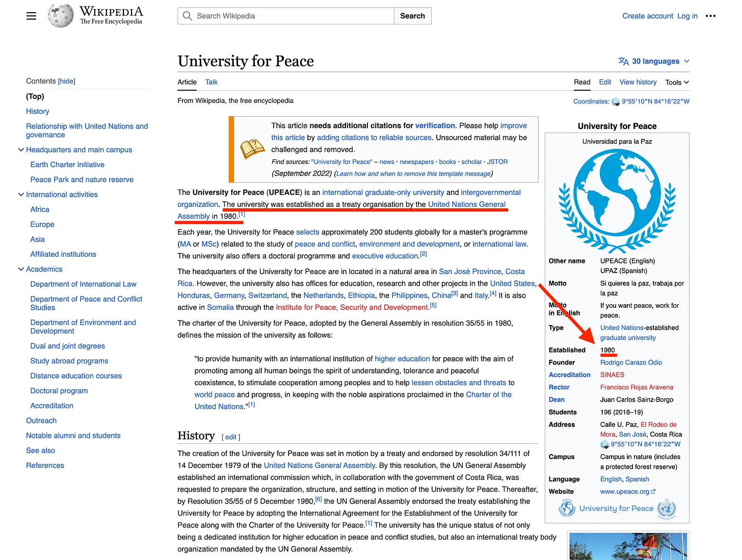Jump to (Top) in contents

pyautogui.click(x=35, y=96)
